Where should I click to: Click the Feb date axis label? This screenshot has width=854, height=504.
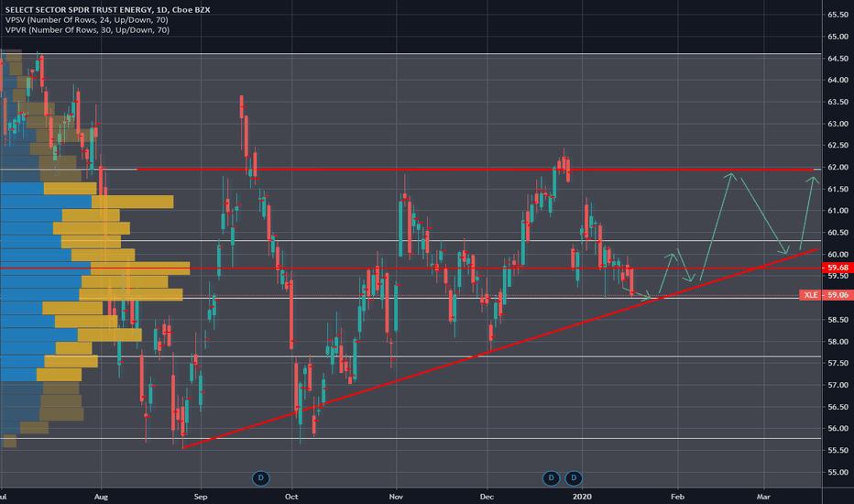tap(677, 497)
